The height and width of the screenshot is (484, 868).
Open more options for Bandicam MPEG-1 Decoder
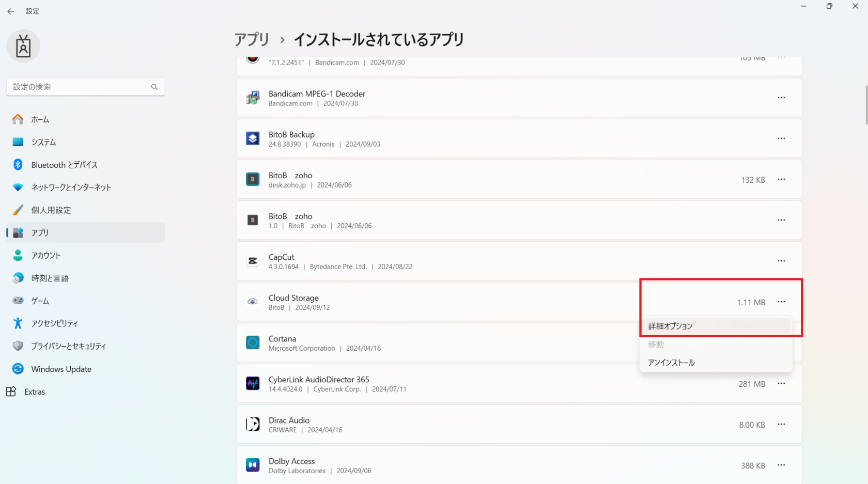781,98
